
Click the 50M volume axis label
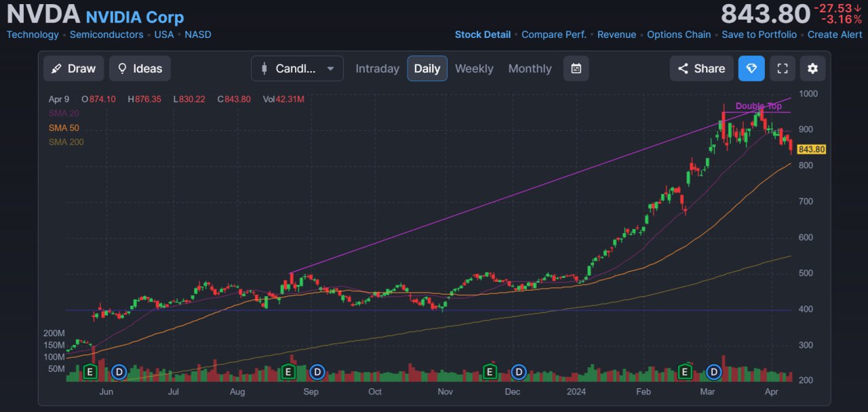point(56,369)
